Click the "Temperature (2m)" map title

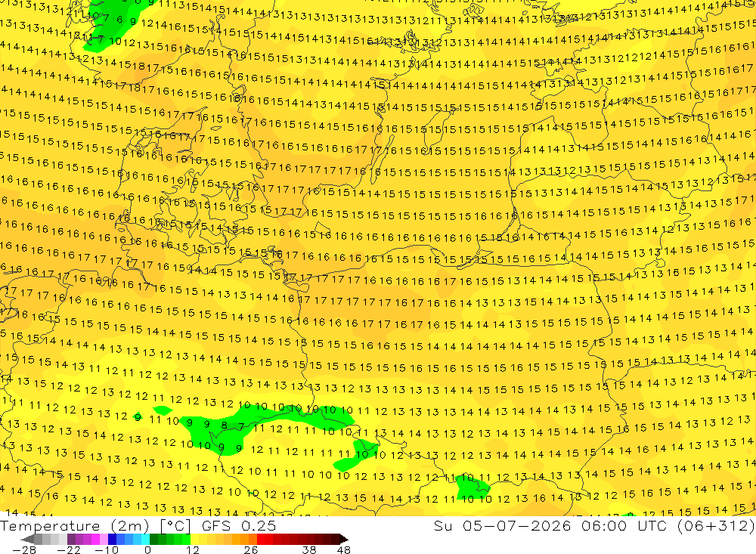pos(75,526)
